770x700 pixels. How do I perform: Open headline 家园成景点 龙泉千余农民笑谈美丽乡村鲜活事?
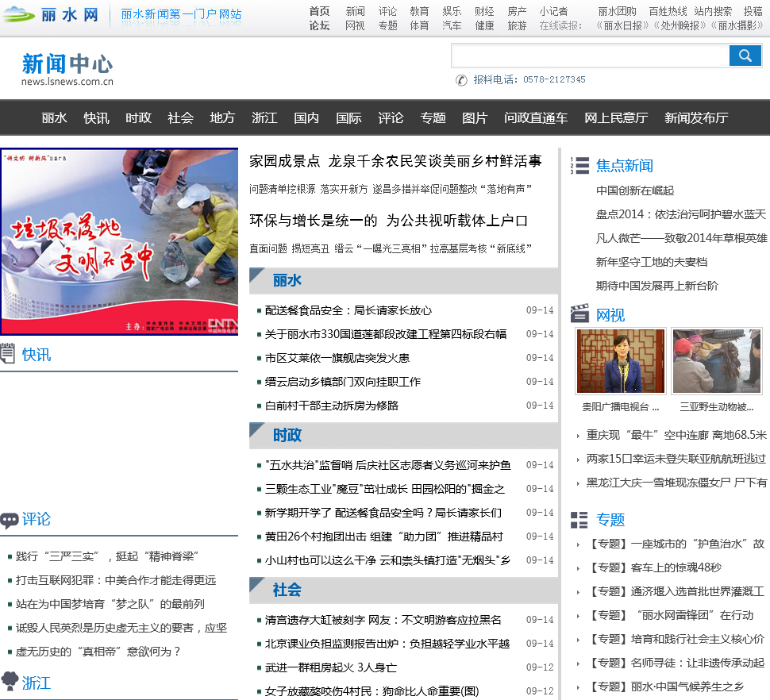click(x=395, y=161)
